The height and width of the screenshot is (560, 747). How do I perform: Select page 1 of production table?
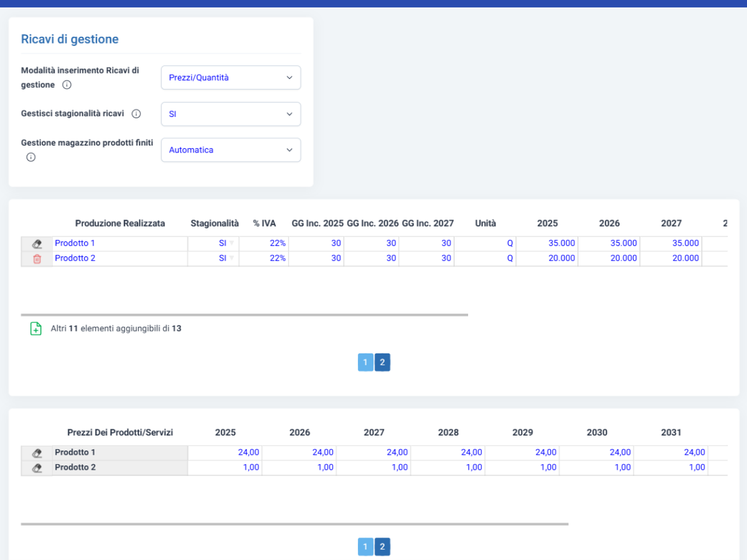coord(365,363)
